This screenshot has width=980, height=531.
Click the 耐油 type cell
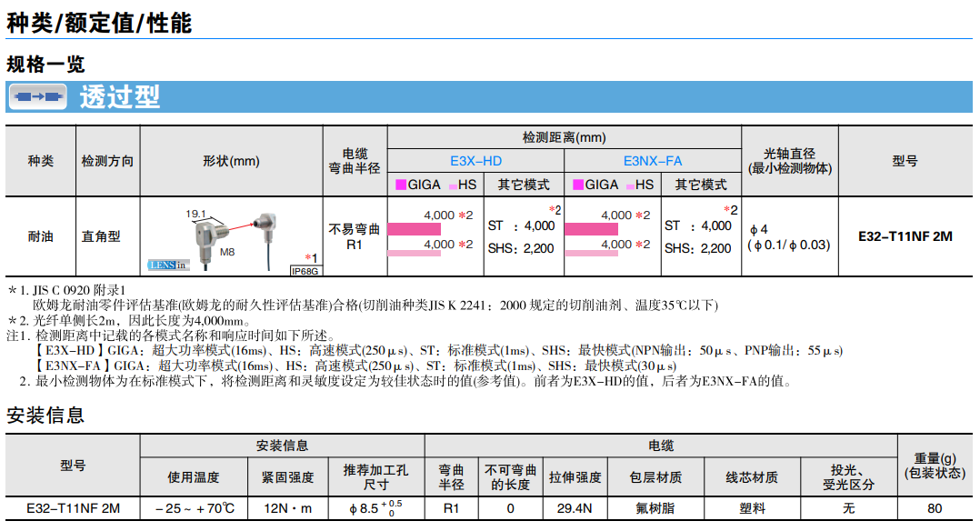41,236
